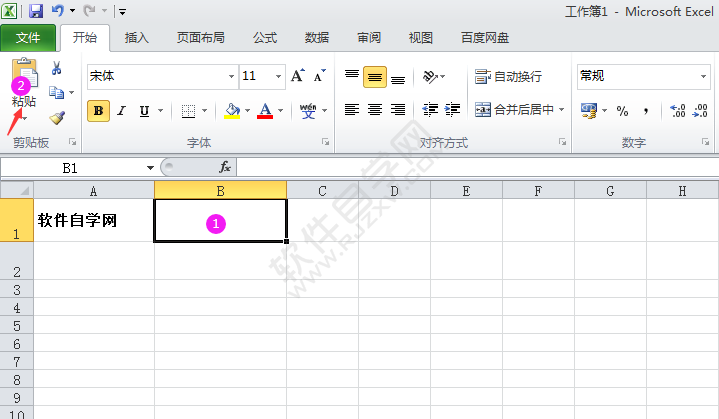Expand the fill color dropdown arrow
This screenshot has height=419, width=719.
(248, 110)
